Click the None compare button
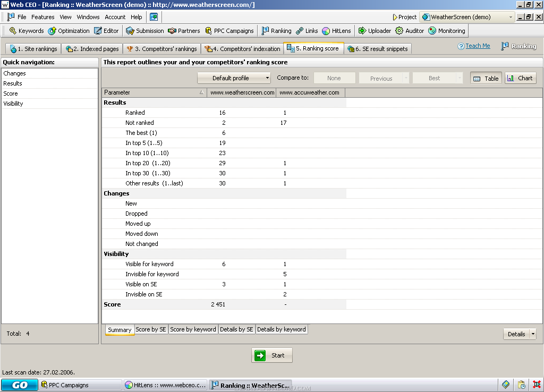The width and height of the screenshot is (544, 392). click(x=335, y=78)
